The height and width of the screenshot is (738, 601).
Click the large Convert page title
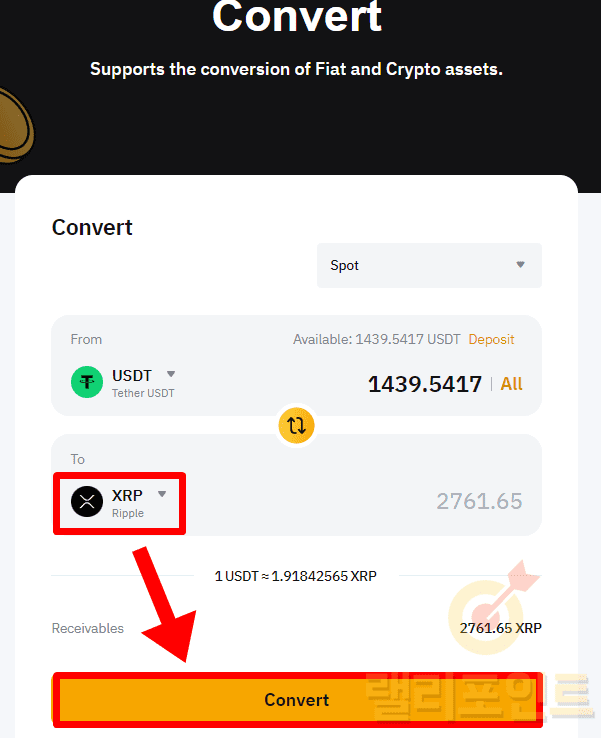(x=297, y=17)
